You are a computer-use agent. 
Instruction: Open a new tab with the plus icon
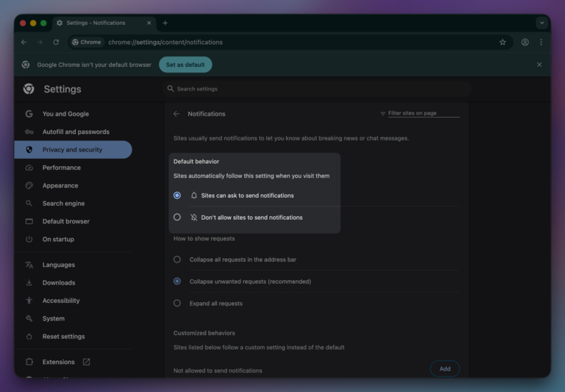pyautogui.click(x=165, y=23)
